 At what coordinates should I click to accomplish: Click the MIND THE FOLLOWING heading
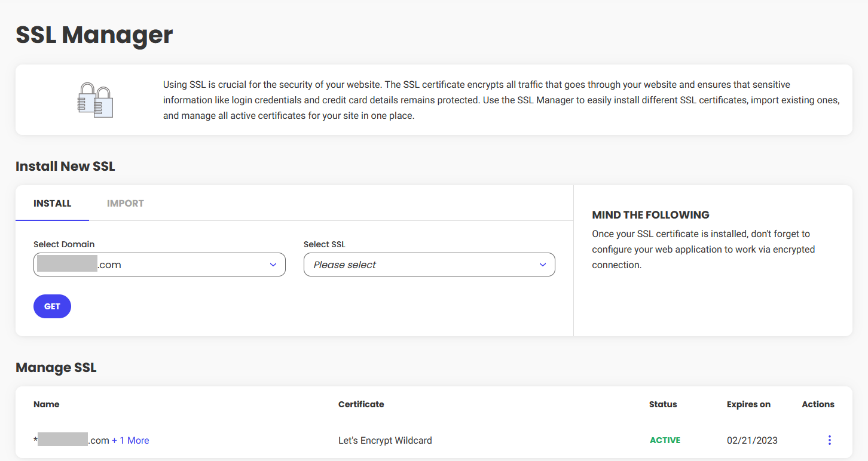tap(650, 215)
